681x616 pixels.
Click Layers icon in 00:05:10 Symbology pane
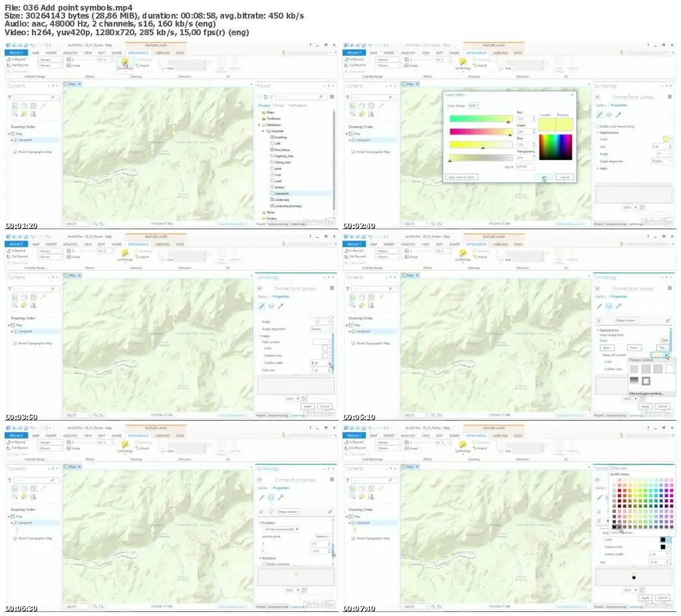[609, 306]
